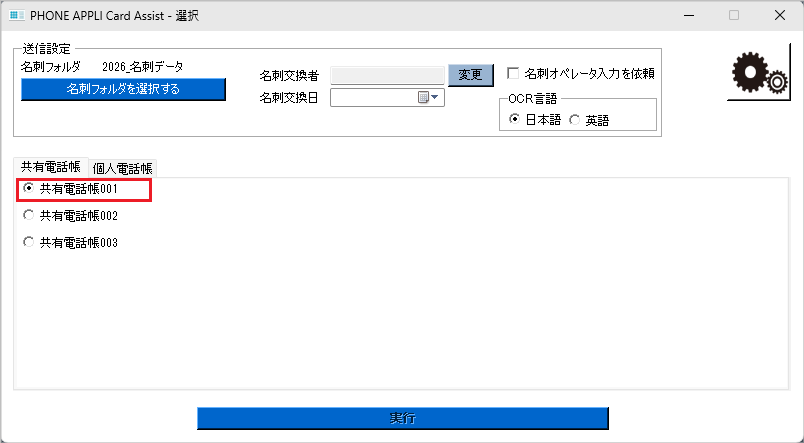The width and height of the screenshot is (804, 443).
Task: Click the 名刺フォルダを選択する button
Action: (x=123, y=89)
